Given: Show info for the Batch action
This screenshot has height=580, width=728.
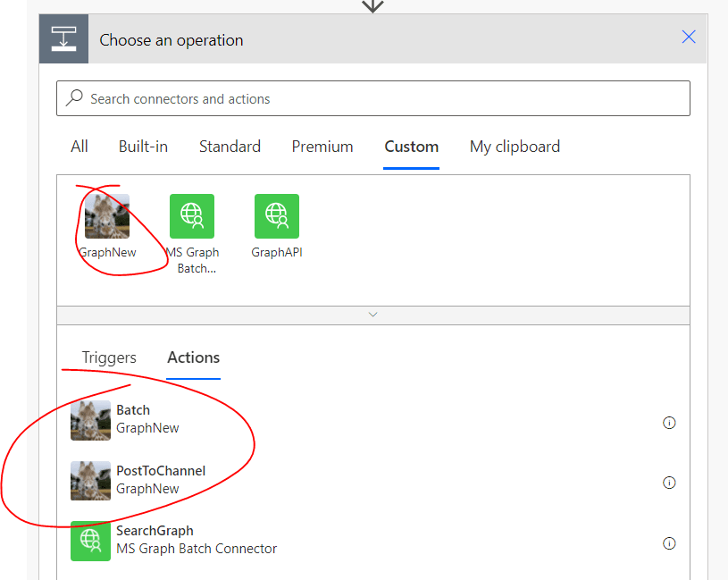Looking at the screenshot, I should 669,422.
